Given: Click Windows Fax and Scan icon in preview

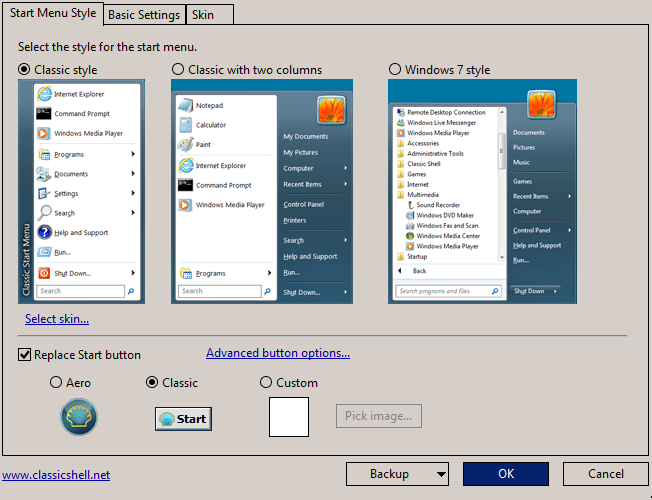Looking at the screenshot, I should click(410, 225).
